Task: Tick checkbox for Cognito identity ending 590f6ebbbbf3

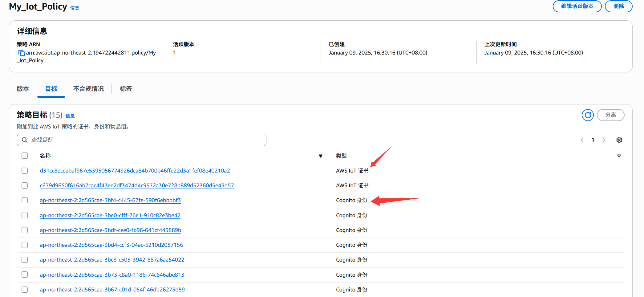Action: pos(25,200)
